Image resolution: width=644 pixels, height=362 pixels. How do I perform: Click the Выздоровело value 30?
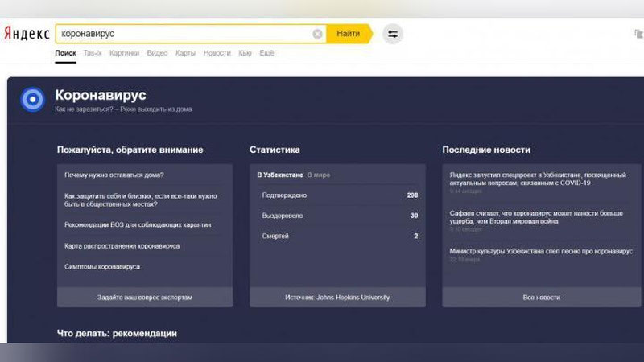coord(414,216)
